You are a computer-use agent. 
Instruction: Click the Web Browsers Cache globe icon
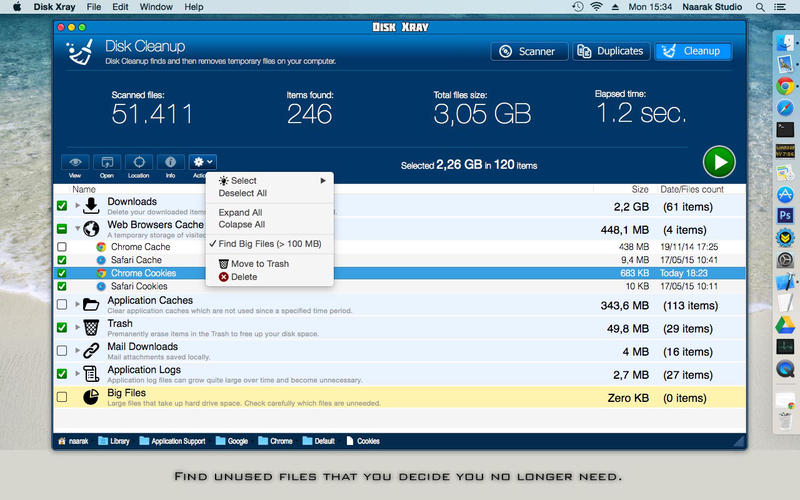pos(91,229)
